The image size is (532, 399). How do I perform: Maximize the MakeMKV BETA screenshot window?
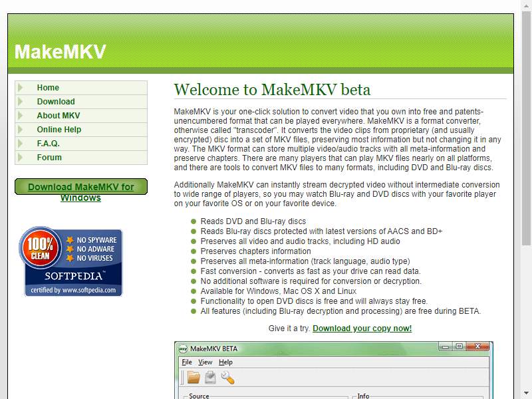click(x=459, y=346)
